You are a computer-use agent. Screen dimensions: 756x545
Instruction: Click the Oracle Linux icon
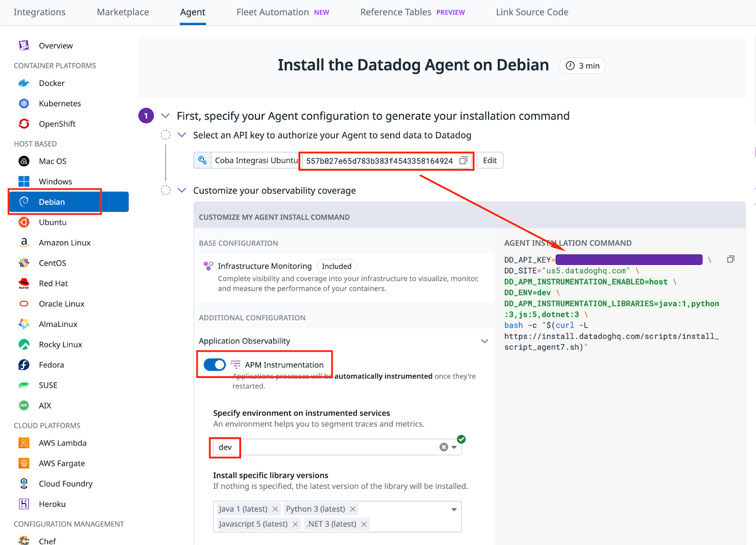[24, 304]
